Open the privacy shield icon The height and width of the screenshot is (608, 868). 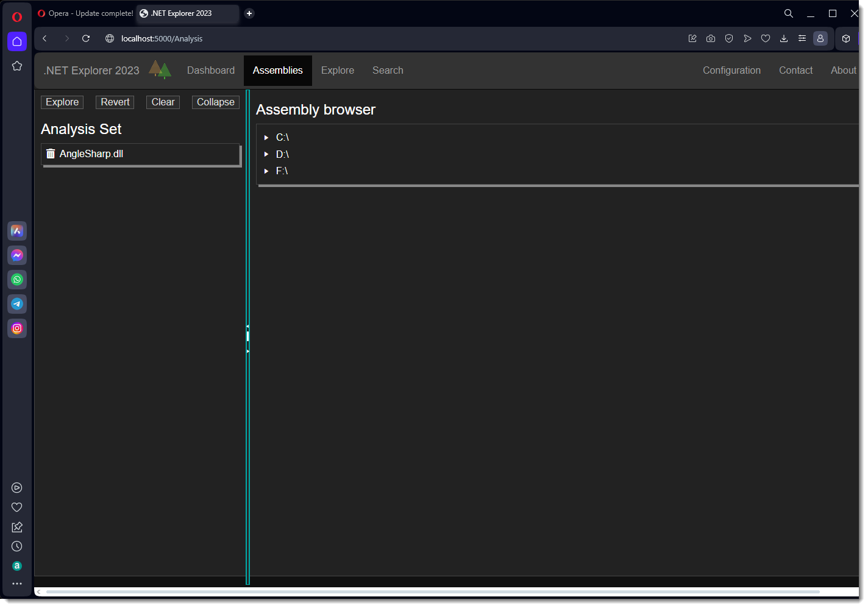(729, 38)
